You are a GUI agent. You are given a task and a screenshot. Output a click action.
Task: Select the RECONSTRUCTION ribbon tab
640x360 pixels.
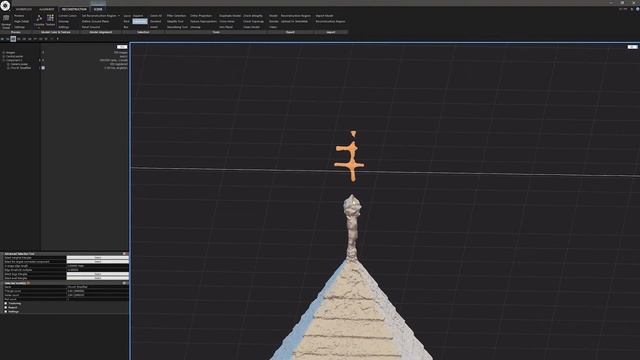coord(74,9)
